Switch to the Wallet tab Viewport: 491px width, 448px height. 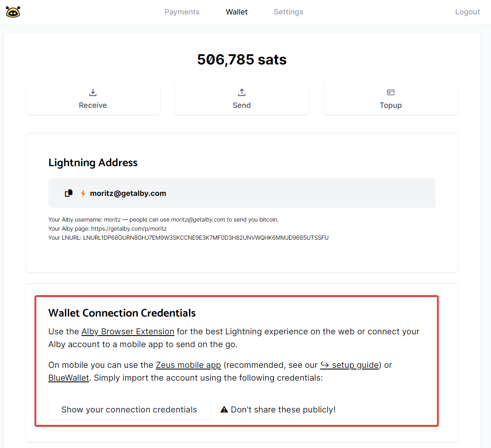(x=237, y=12)
